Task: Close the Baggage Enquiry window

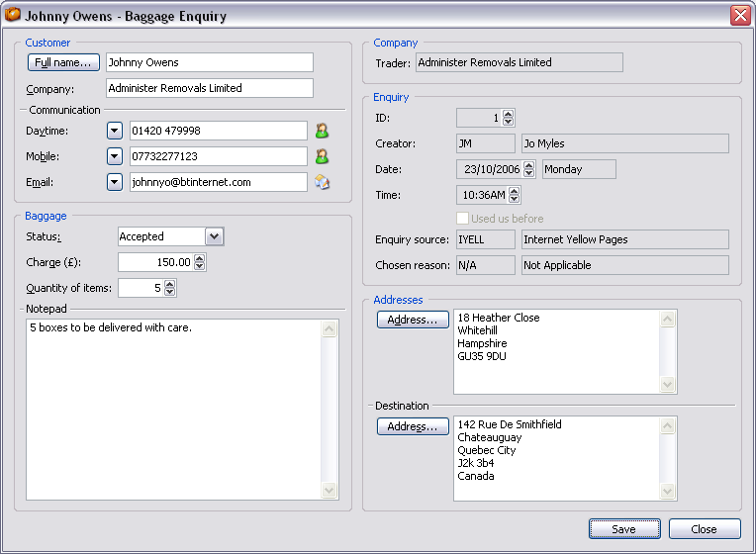Action: coord(739,16)
